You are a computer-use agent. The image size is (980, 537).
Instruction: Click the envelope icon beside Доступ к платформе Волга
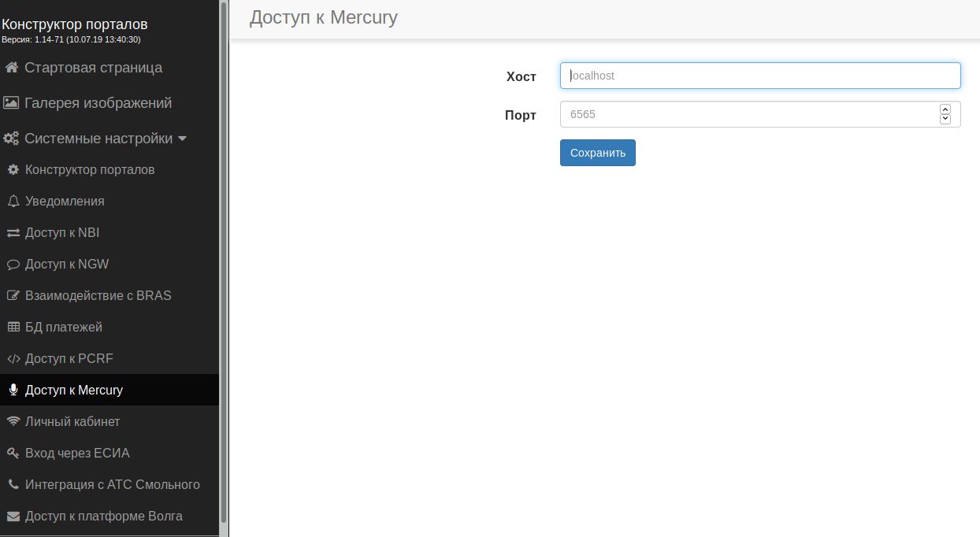click(13, 517)
